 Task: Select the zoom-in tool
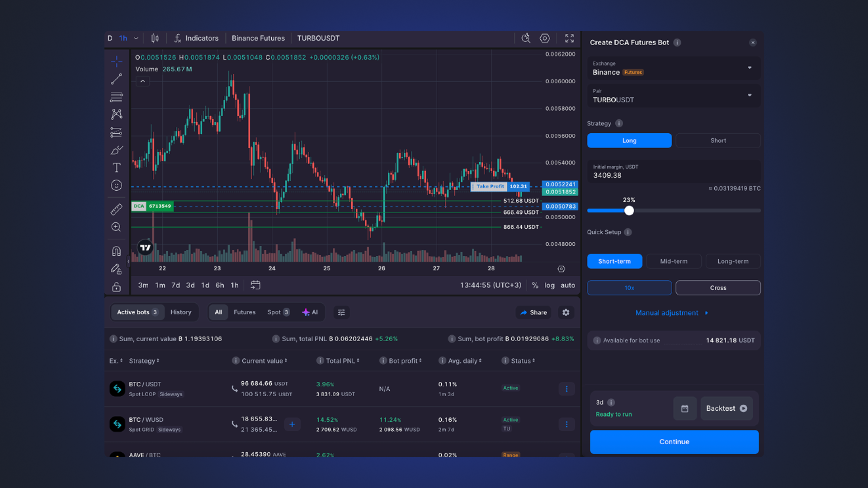pyautogui.click(x=116, y=227)
